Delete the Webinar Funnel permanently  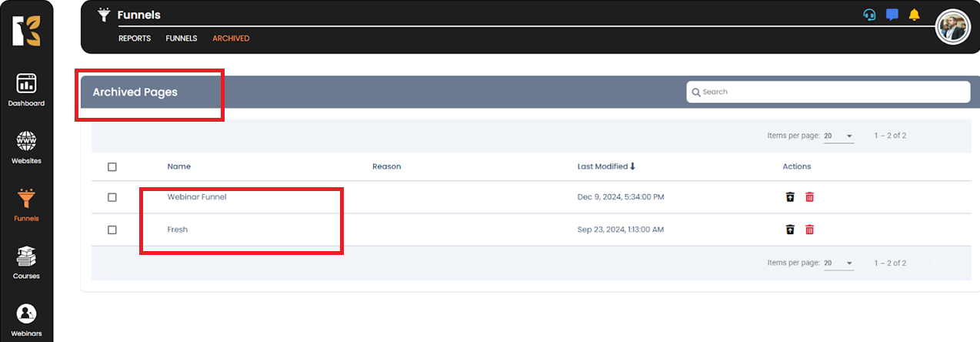(x=809, y=197)
